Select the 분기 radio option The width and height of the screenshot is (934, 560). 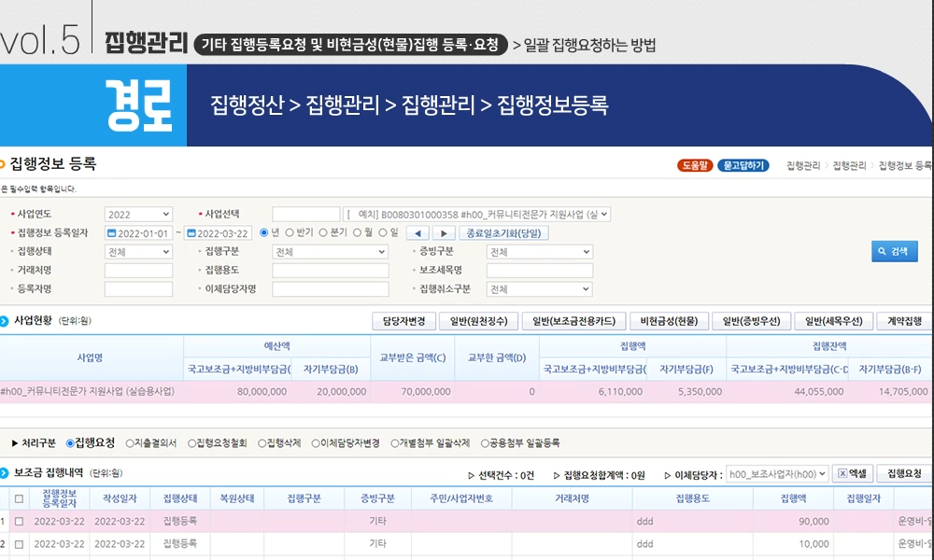tap(323, 232)
